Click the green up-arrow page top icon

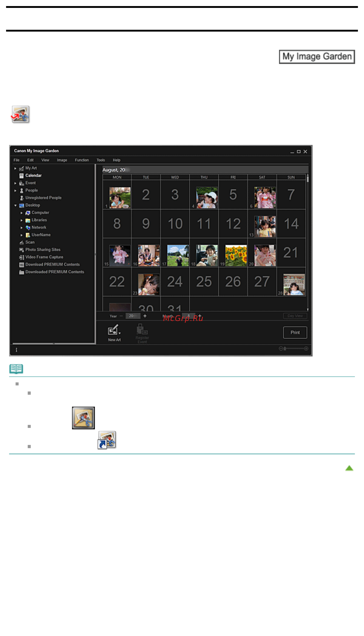(349, 468)
